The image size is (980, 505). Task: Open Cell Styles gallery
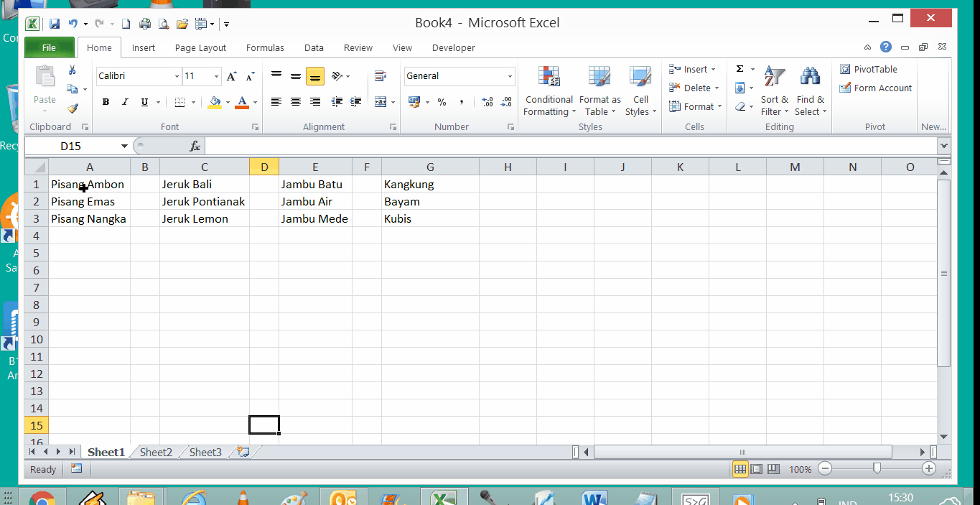coord(639,89)
